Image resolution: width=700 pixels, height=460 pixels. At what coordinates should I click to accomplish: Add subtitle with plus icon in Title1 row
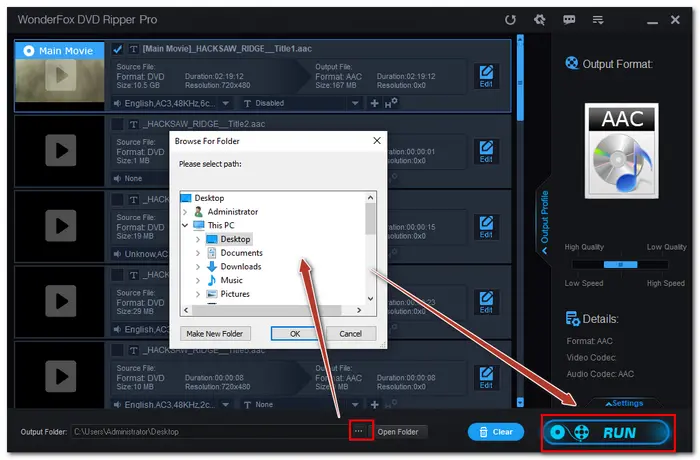375,104
